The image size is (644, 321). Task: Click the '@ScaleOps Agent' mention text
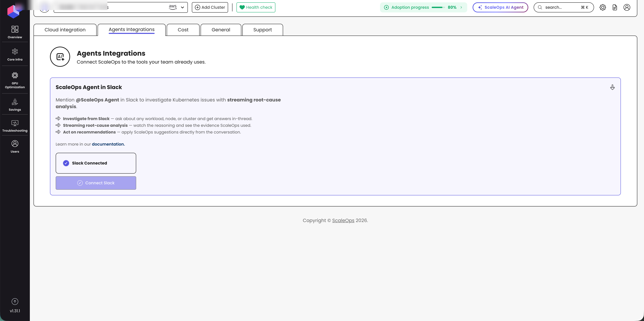coord(97,100)
